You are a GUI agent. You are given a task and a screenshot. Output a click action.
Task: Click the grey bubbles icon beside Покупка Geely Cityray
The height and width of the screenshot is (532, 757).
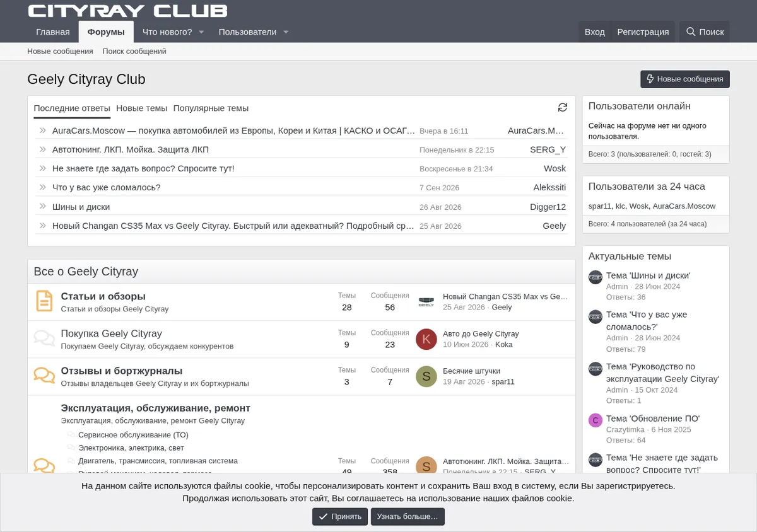pyautogui.click(x=44, y=338)
